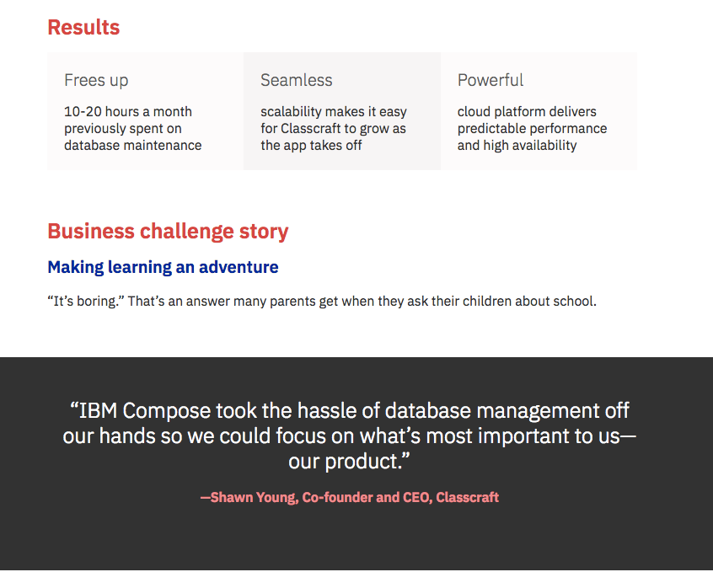Click the scalability makes it easy description
713x588 pixels.
click(x=333, y=128)
